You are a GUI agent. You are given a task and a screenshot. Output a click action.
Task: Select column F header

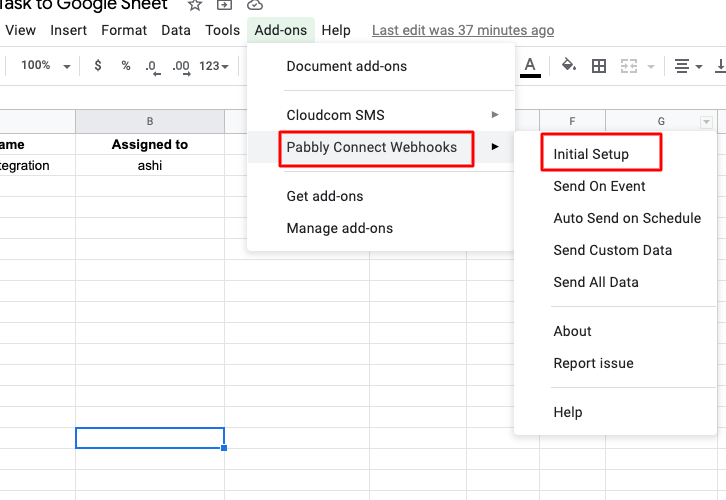click(572, 121)
